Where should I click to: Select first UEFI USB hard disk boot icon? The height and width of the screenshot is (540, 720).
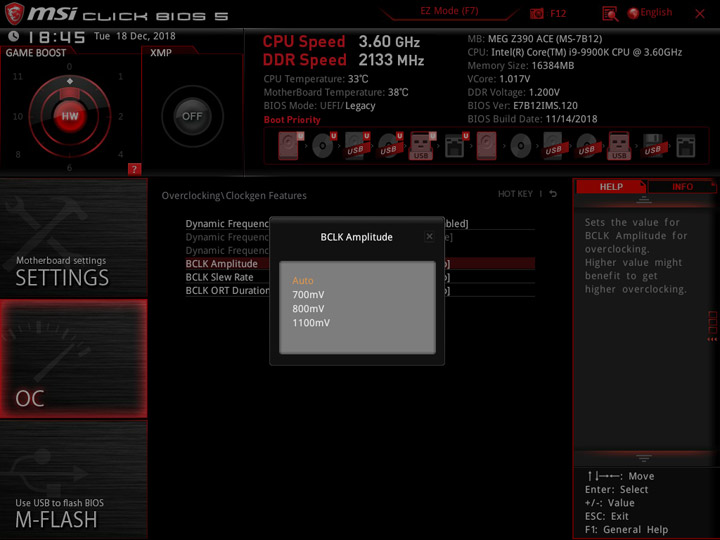point(357,146)
